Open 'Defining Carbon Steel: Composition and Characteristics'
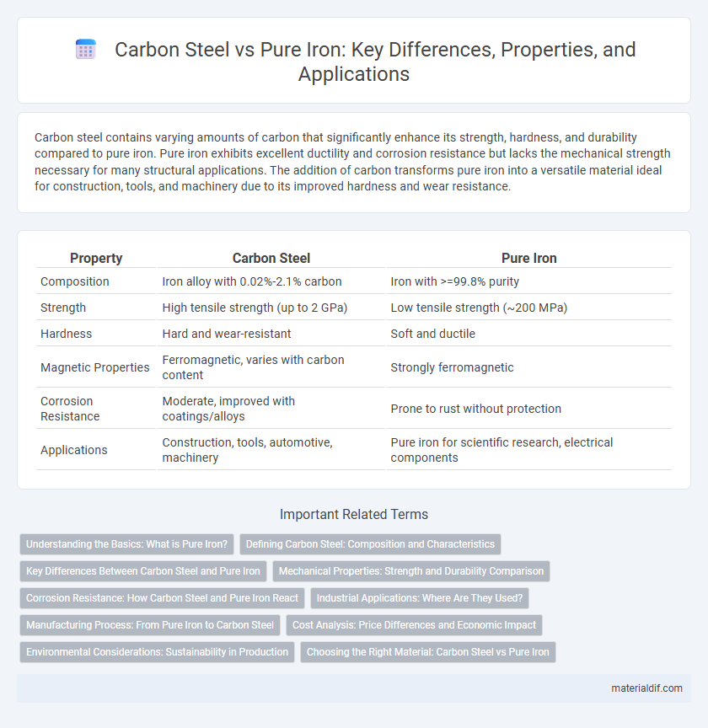Image resolution: width=708 pixels, height=728 pixels. tap(370, 544)
